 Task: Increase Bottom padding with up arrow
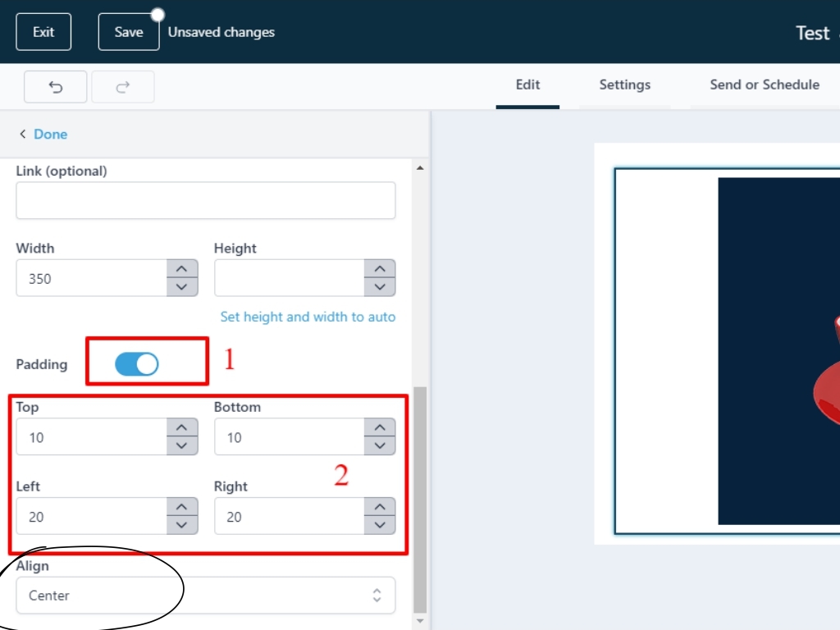pos(380,427)
